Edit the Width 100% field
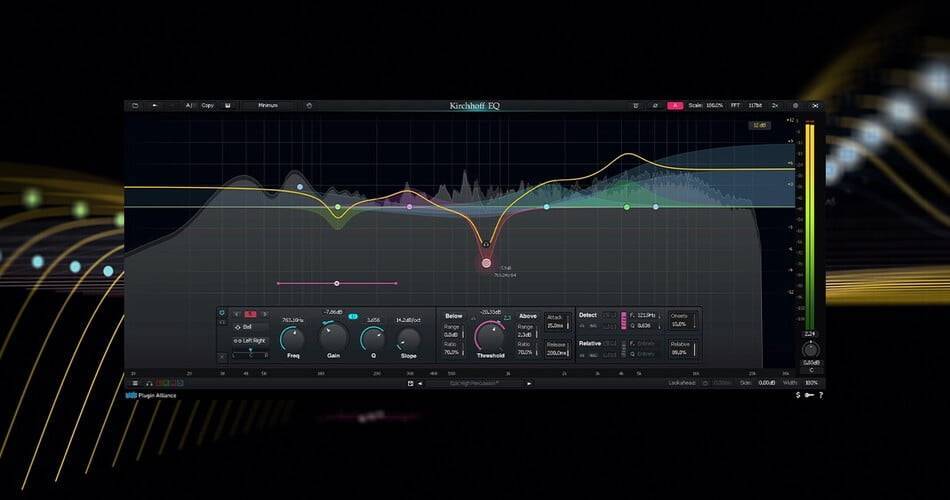The image size is (950, 500). pyautogui.click(x=811, y=383)
